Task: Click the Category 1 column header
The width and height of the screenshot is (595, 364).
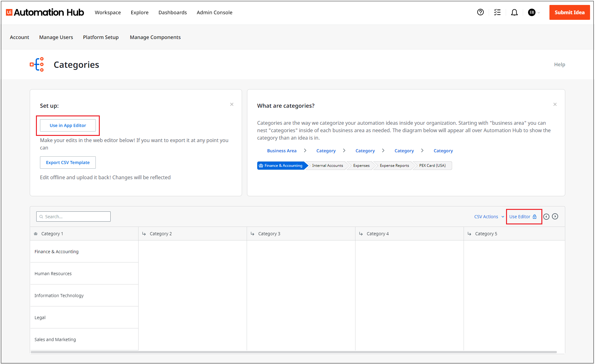Action: [x=84, y=234]
